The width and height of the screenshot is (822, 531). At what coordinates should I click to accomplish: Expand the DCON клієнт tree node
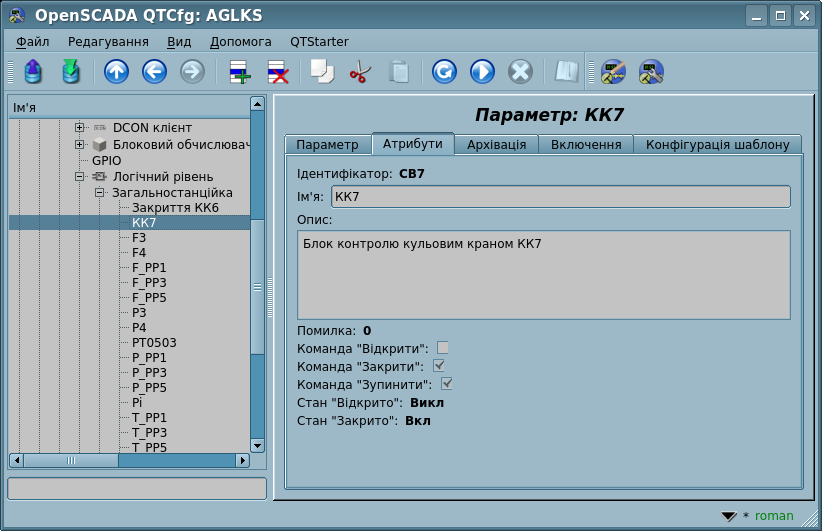point(80,128)
